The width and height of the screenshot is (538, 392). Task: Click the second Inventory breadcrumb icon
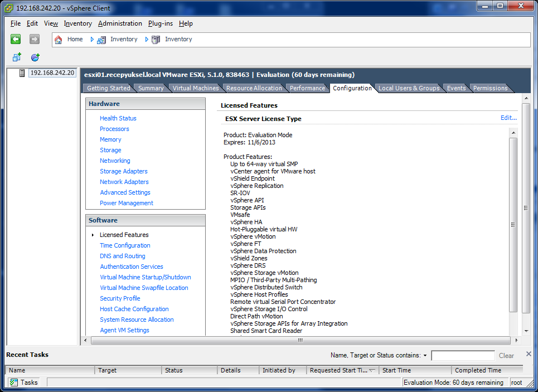tap(156, 40)
